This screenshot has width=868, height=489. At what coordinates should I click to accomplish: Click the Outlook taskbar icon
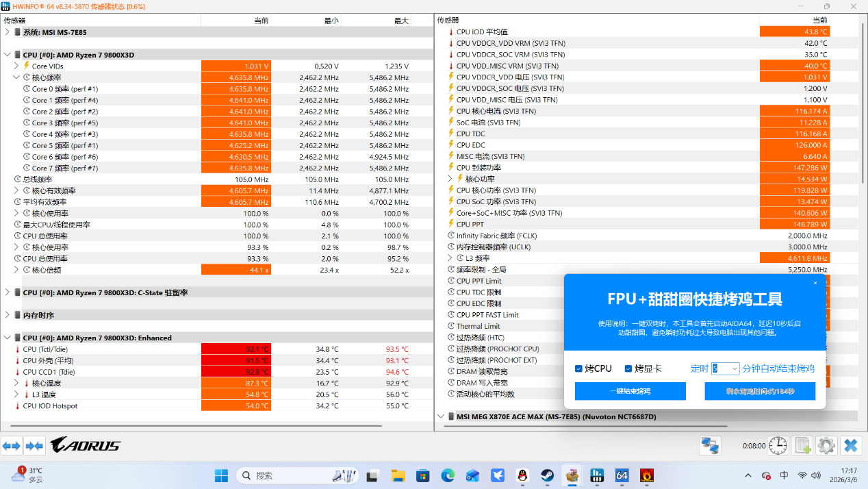pyautogui.click(x=472, y=475)
